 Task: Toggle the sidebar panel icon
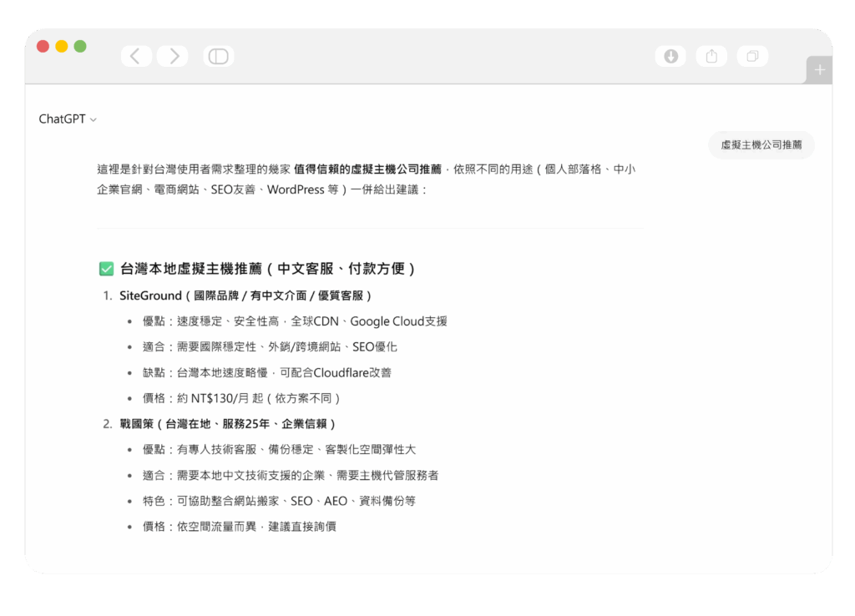[x=219, y=56]
